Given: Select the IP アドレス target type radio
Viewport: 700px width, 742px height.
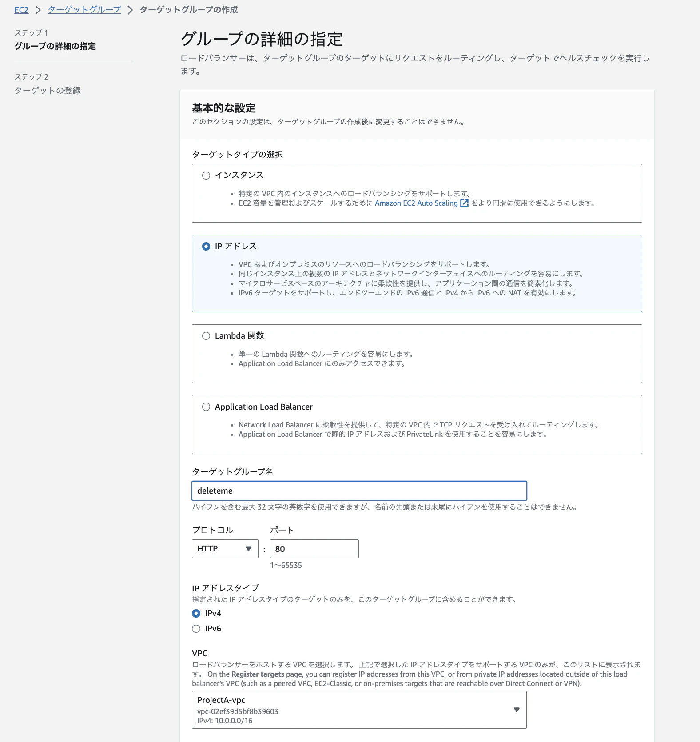Looking at the screenshot, I should 206,246.
